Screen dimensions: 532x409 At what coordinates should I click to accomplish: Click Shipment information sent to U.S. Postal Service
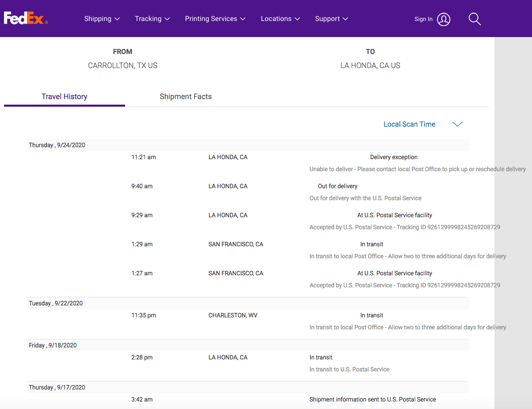tap(372, 399)
